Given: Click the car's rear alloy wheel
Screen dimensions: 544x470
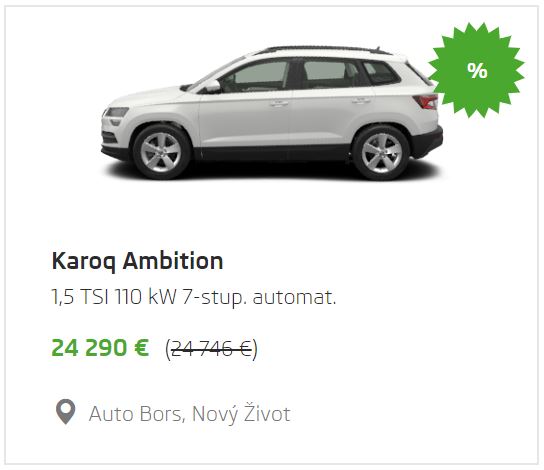Looking at the screenshot, I should pos(381,153).
